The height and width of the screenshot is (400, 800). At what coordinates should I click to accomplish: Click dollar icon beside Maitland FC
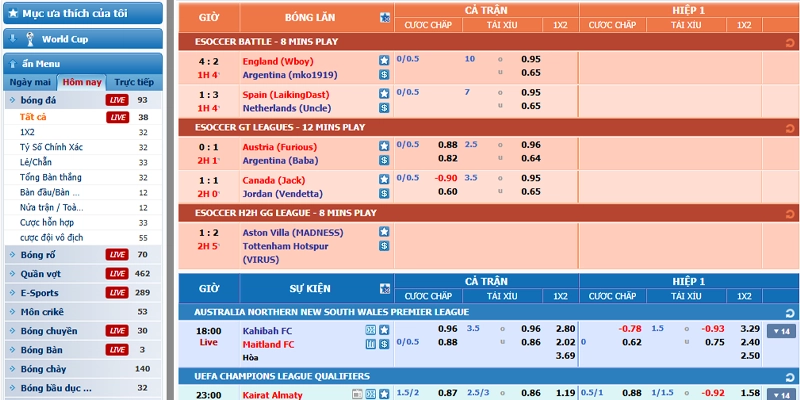point(384,344)
